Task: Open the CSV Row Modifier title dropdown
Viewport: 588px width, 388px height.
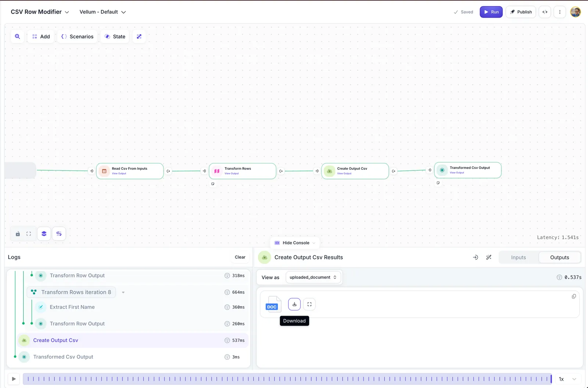Action: tap(40, 12)
